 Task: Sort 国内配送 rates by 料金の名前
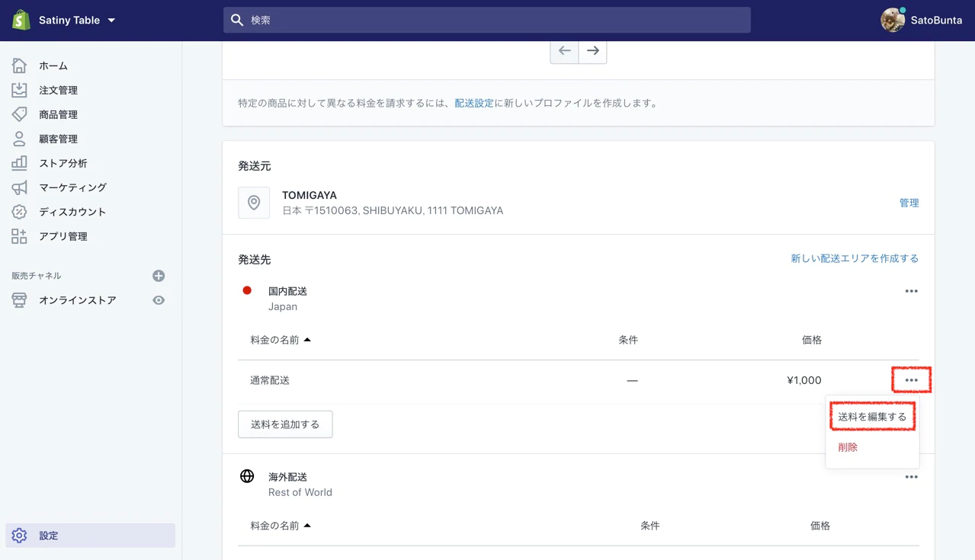point(280,340)
